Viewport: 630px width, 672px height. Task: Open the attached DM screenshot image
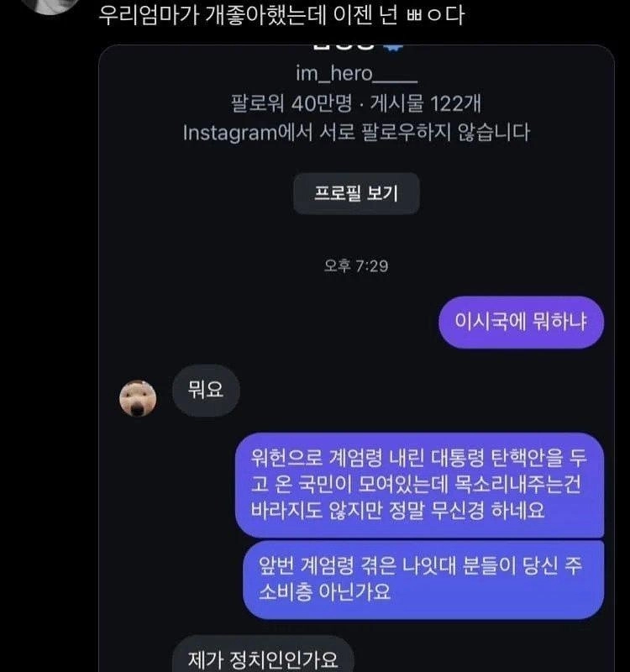pyautogui.click(x=356, y=359)
